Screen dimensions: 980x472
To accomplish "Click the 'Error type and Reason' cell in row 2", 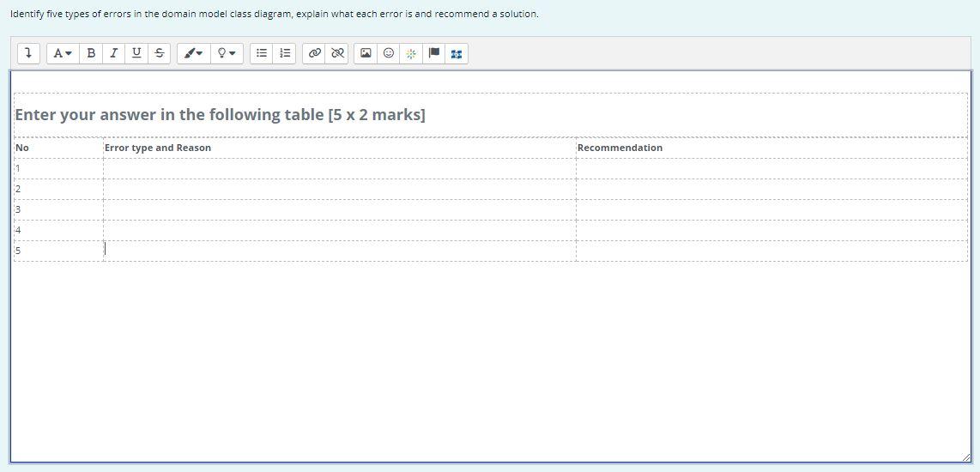I will pyautogui.click(x=339, y=190).
